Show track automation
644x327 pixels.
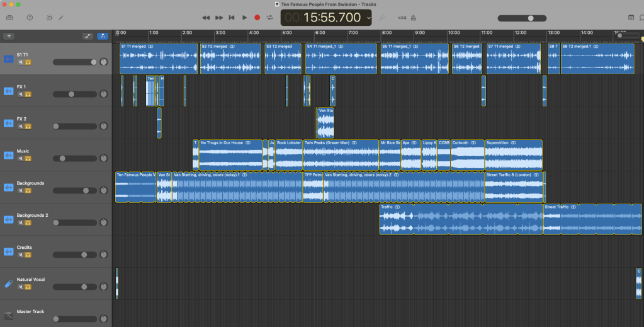pyautogui.click(x=88, y=36)
